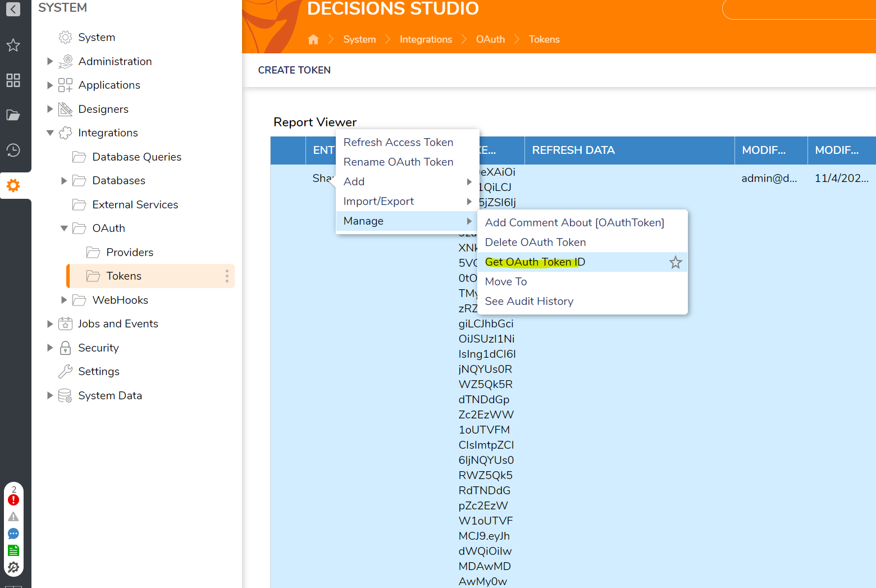876x588 pixels.
Task: Click the Jobs and Events calendar icon
Action: [66, 323]
